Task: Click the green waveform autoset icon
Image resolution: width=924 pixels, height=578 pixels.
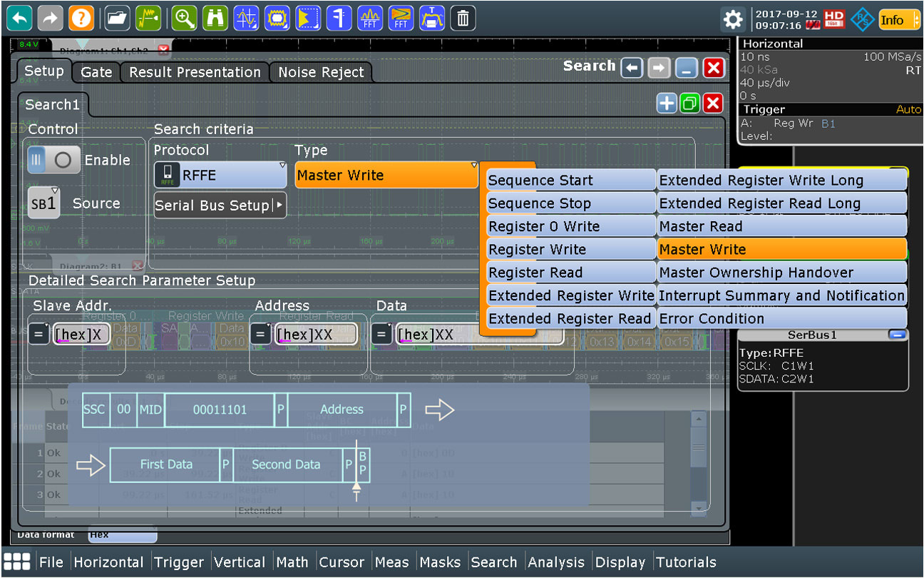Action: click(148, 18)
